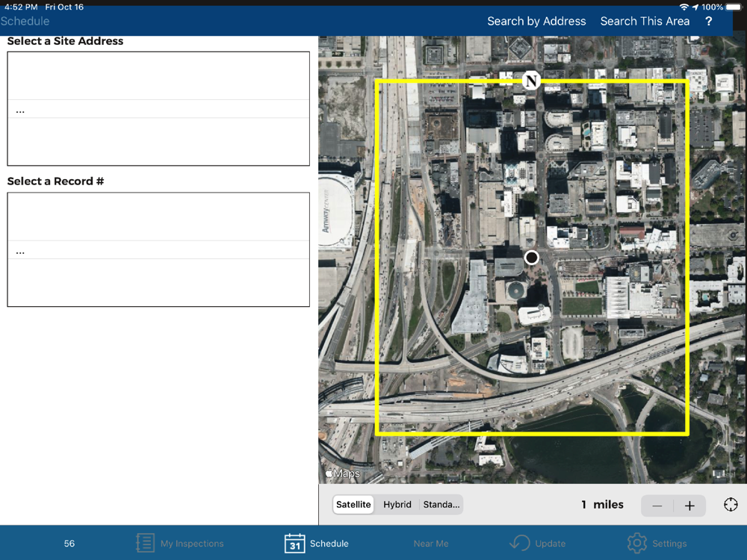Screen dimensions: 747x560
Task: Go back via Schedule header link
Action: click(x=25, y=22)
